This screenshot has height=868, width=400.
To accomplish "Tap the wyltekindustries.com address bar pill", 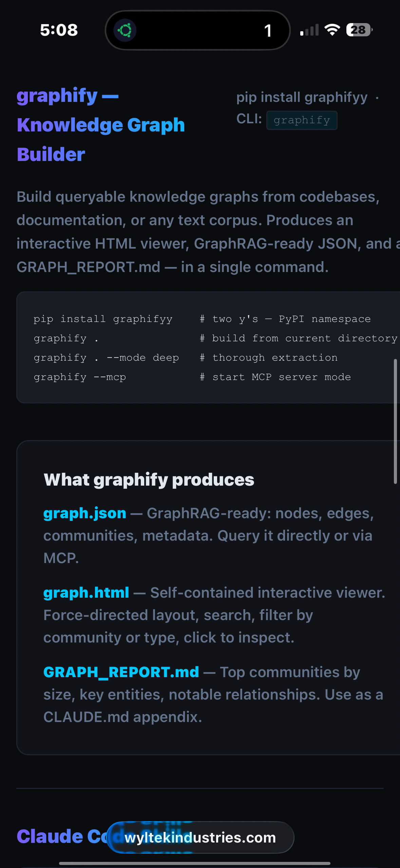I will 200,837.
